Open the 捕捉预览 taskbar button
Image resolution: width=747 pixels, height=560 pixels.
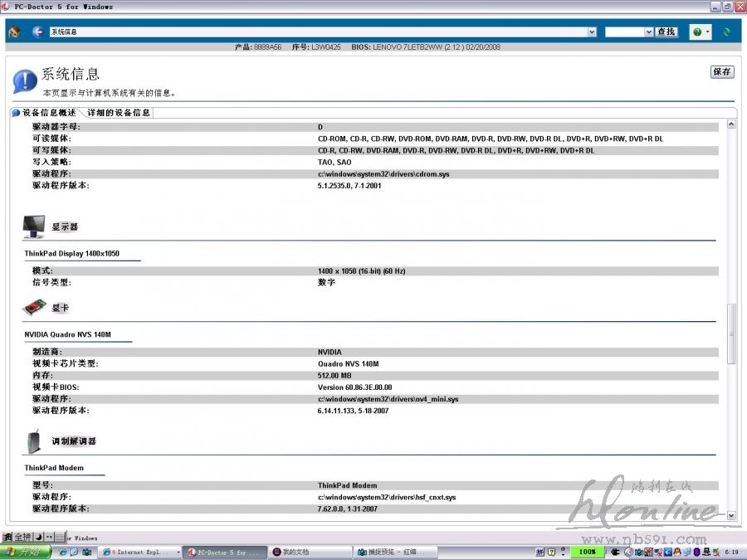pos(397,553)
